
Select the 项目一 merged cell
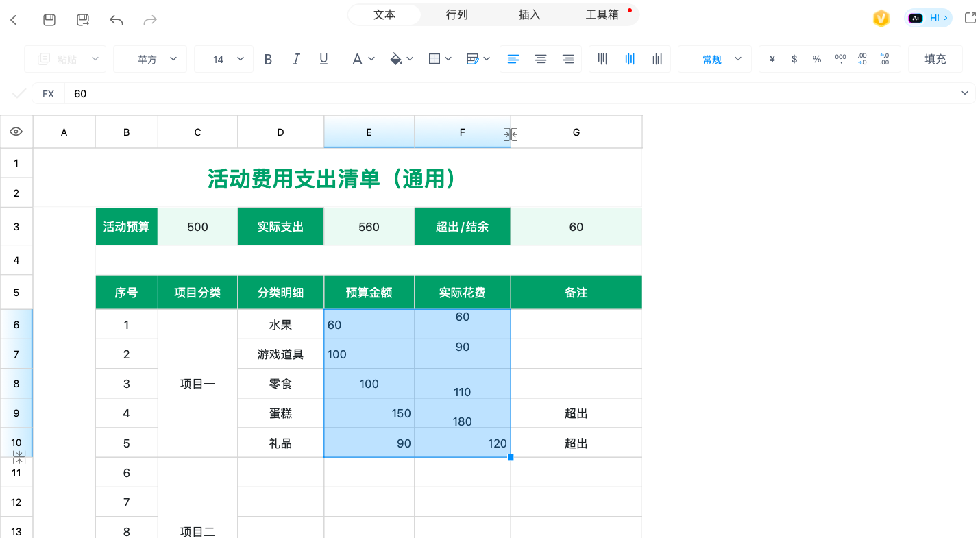point(197,384)
